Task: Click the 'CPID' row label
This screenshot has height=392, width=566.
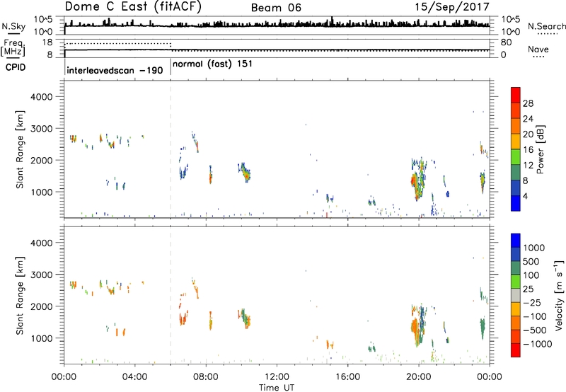Action: pyautogui.click(x=16, y=67)
